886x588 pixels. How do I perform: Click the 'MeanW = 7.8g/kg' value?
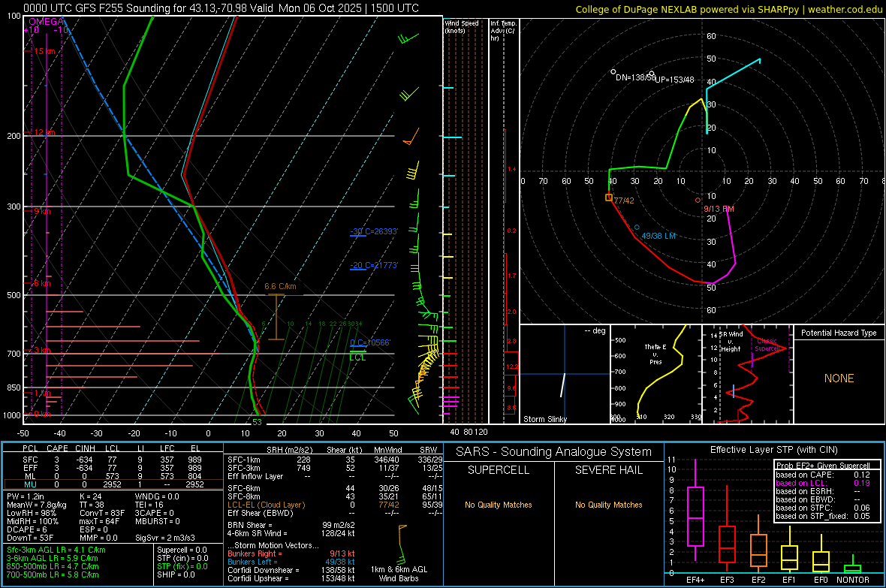[36, 505]
